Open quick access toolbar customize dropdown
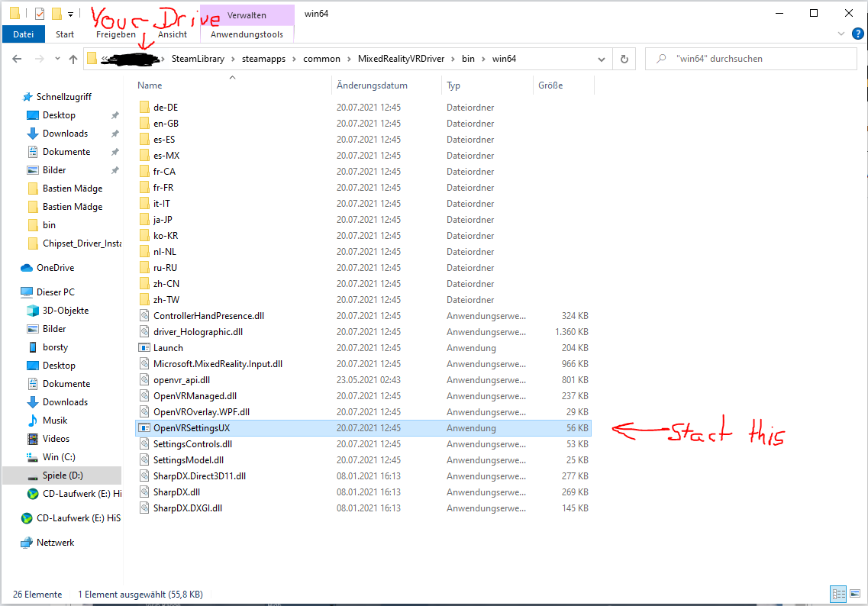The image size is (868, 606). coord(70,14)
